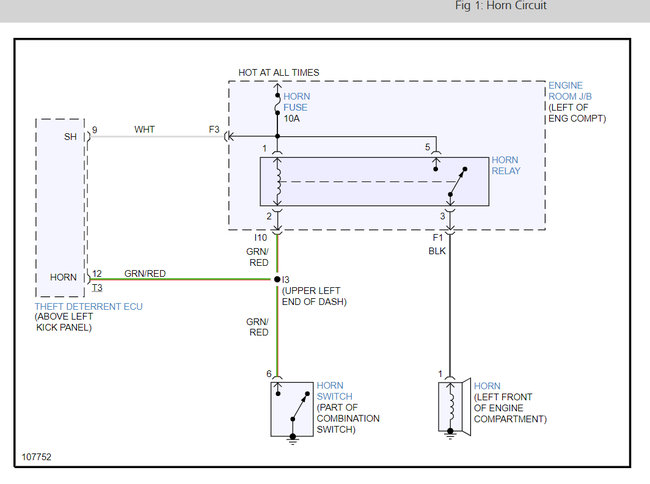The image size is (650, 484).
Task: Click '(PART OF COMBINATION SWITCH)' text
Action: coord(348,419)
